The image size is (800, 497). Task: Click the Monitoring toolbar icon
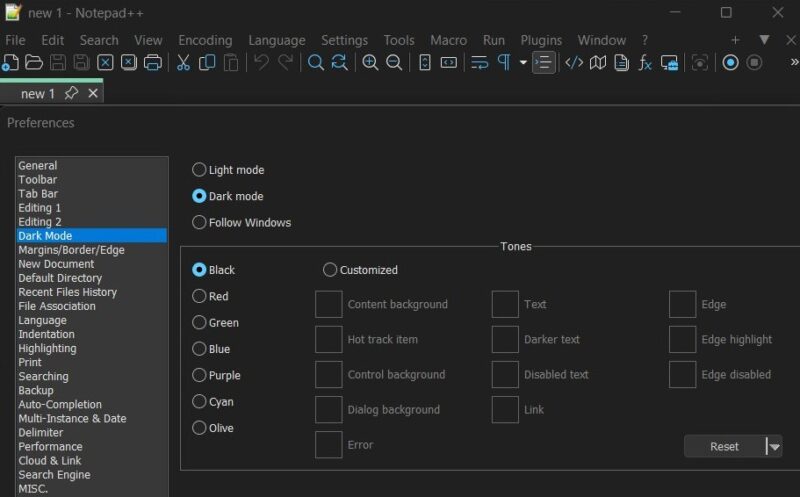pyautogui.click(x=699, y=63)
